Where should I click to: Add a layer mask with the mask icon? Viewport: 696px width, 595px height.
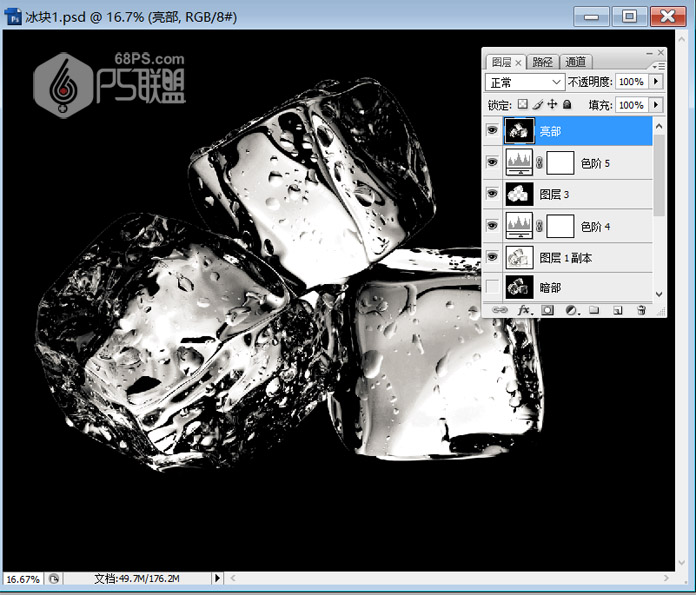[x=547, y=311]
